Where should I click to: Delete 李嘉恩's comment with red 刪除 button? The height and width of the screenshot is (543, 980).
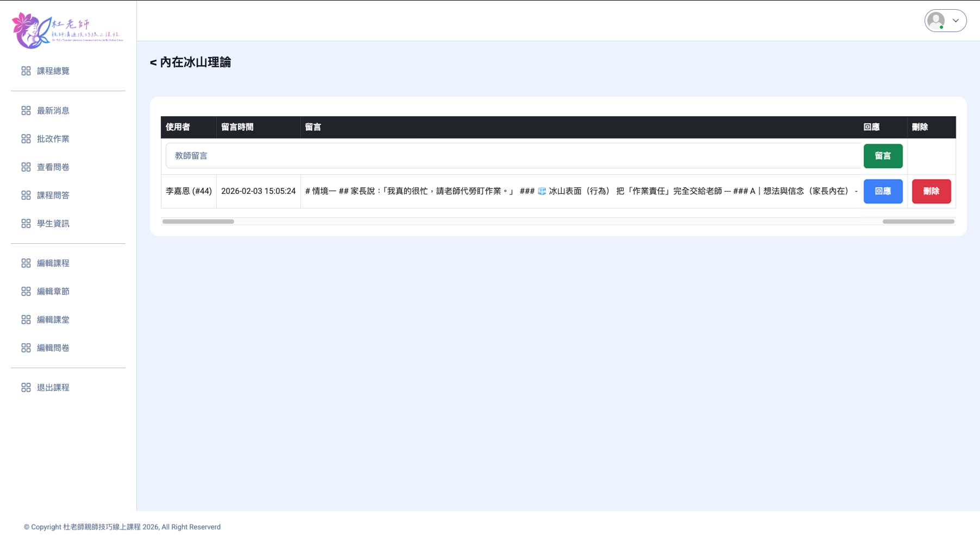point(931,191)
